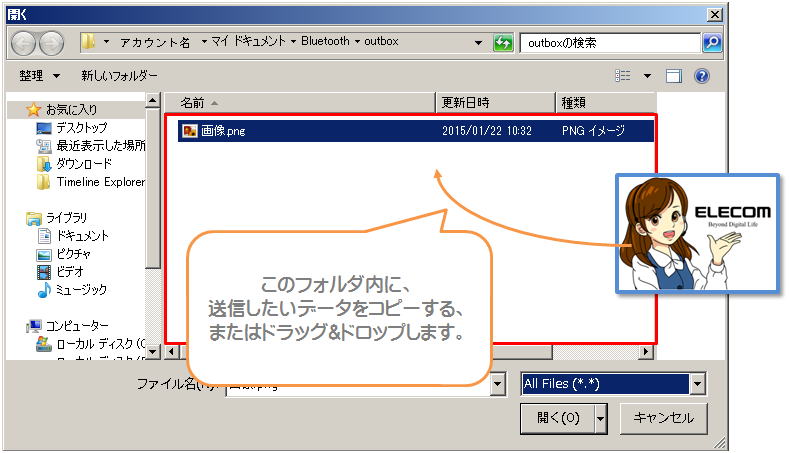
Task: Click the Desktop icon in sidebar
Action: 44,128
